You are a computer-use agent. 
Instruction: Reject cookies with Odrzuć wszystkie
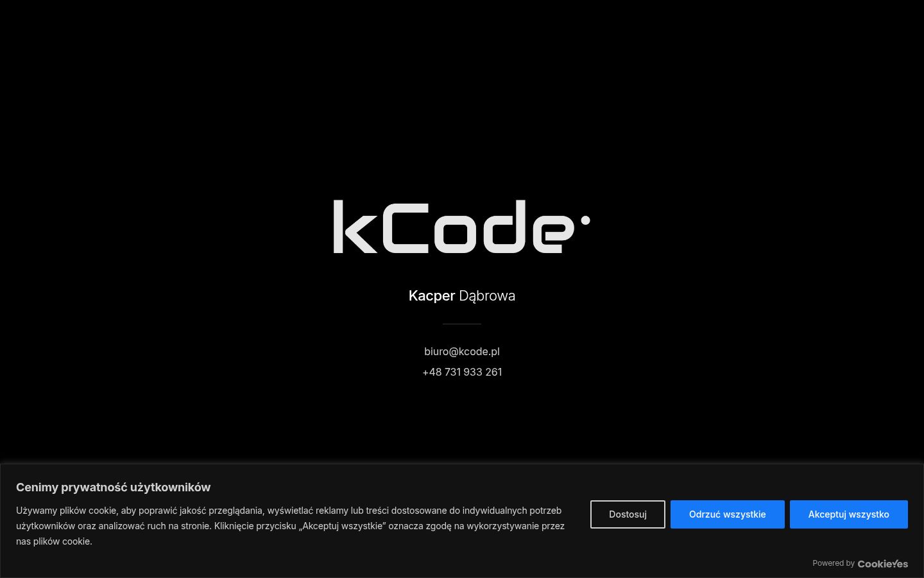(728, 514)
